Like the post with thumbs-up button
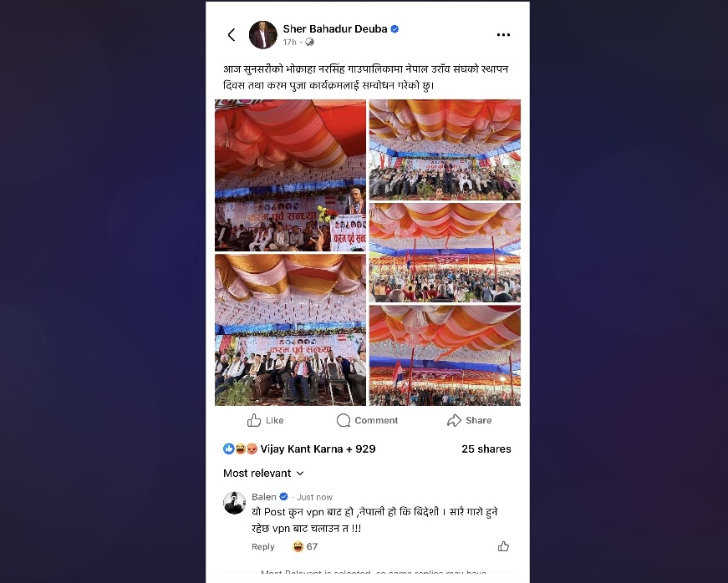The image size is (728, 583). pos(266,420)
